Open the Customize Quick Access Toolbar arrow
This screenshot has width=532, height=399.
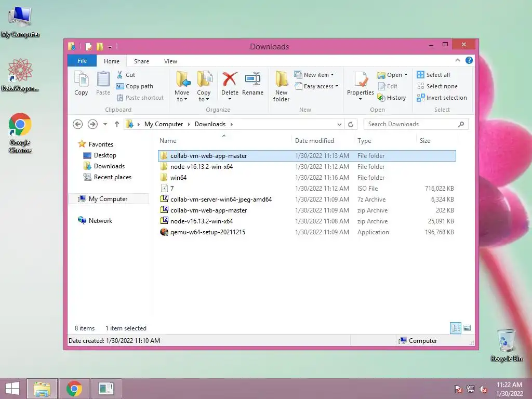[110, 47]
